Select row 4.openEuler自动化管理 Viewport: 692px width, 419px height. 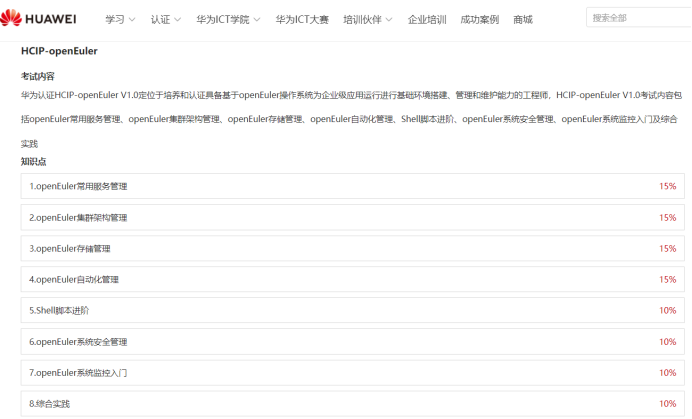click(x=353, y=279)
